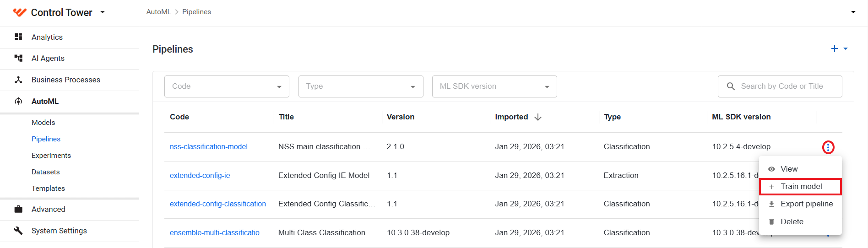Choose Train model from the context menu
This screenshot has height=248, width=868.
(x=800, y=186)
